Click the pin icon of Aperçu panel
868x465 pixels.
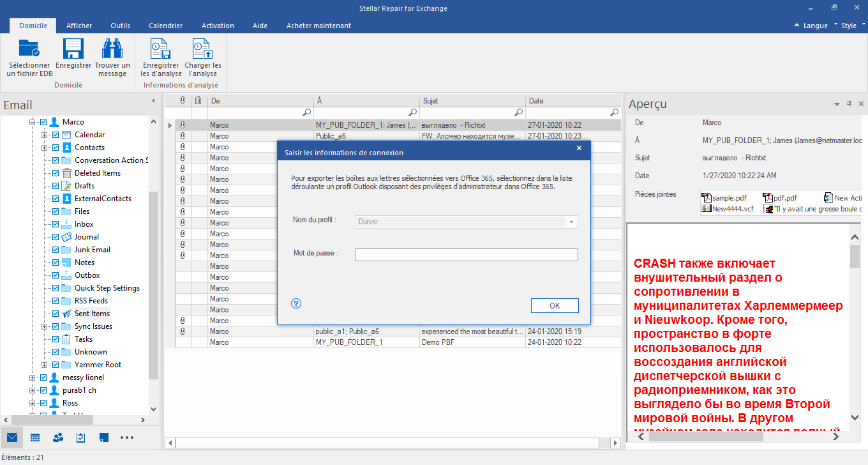(849, 103)
